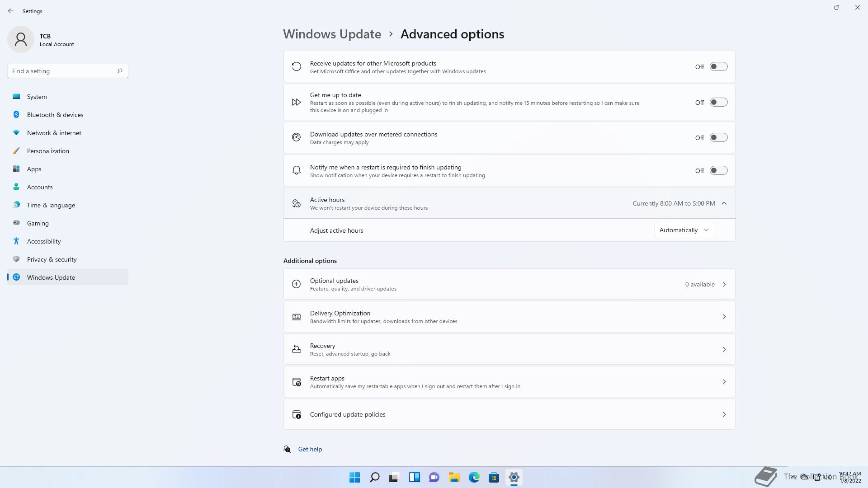Screen dimensions: 868x488
Task: Click the Apps icon in sidebar
Action: click(x=16, y=169)
